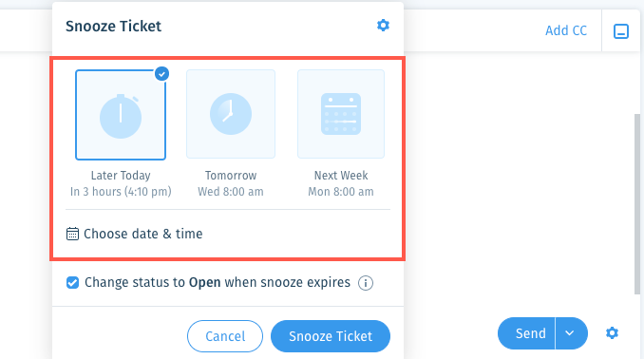Select the Tomorrow clock tile
Viewport: 644px width, 359px height.
tap(231, 114)
